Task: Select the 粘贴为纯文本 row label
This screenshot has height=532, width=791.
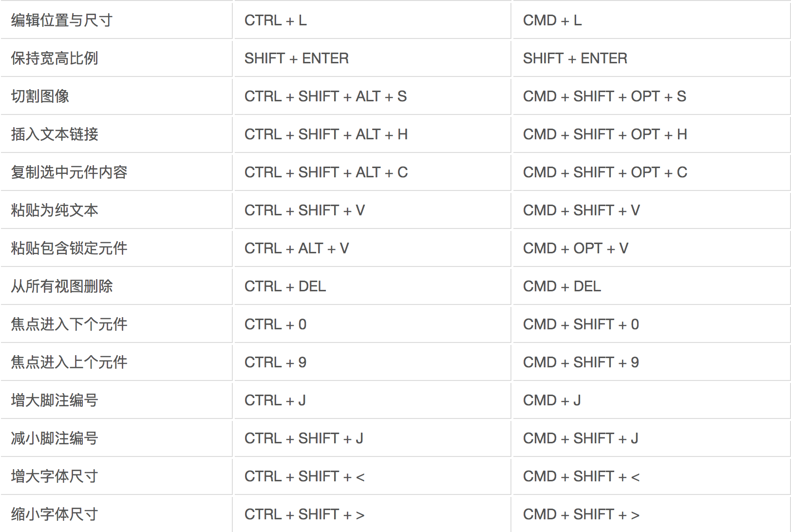Action: pos(55,210)
